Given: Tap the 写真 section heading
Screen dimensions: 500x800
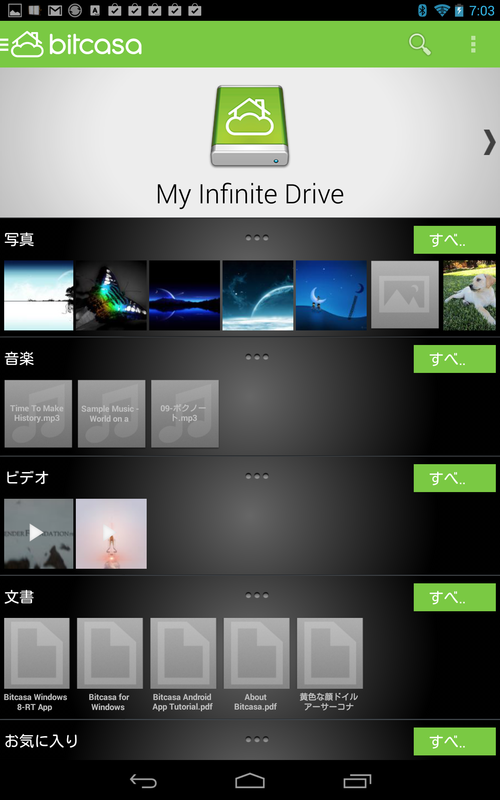Looking at the screenshot, I should (x=19, y=239).
